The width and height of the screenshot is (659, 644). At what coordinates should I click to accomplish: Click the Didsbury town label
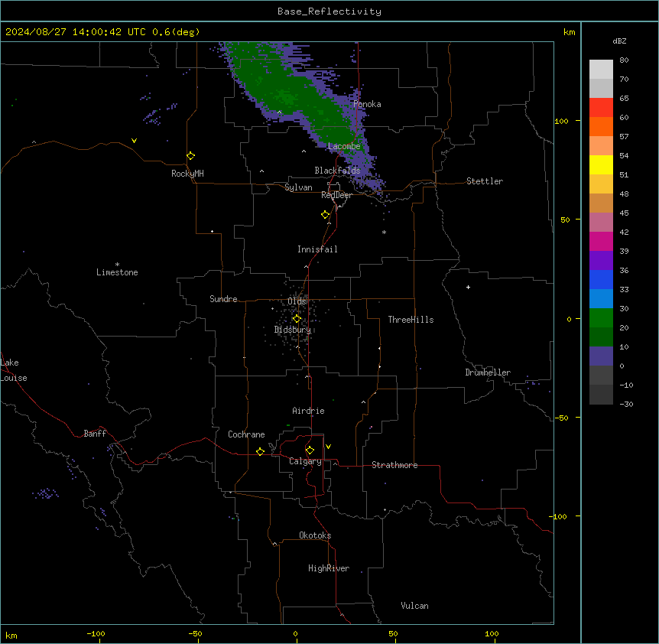(293, 330)
